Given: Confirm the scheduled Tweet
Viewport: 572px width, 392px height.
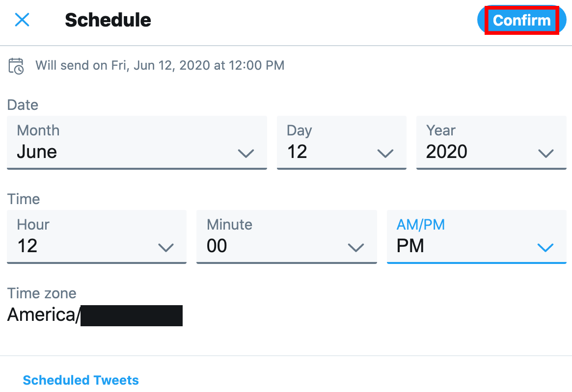Looking at the screenshot, I should point(521,20).
